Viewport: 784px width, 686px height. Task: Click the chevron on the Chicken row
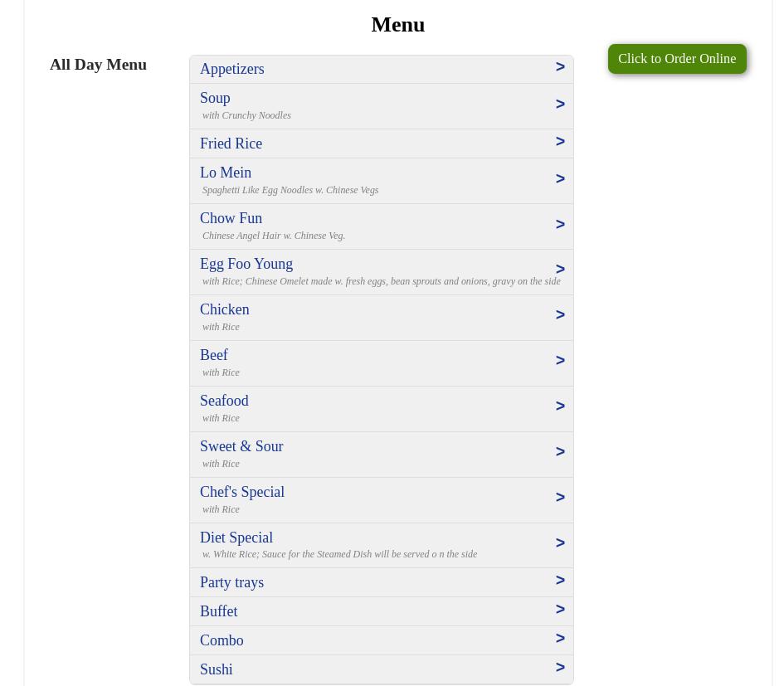(x=560, y=315)
